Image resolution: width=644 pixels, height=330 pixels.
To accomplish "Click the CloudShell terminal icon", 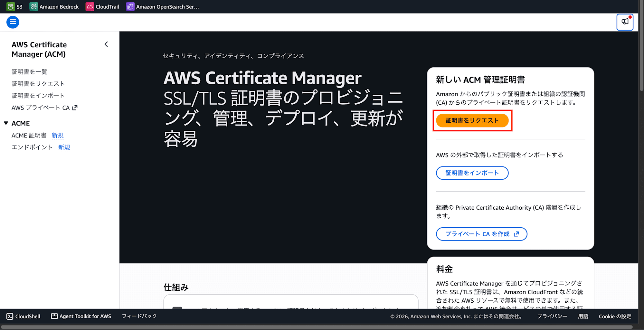I will 10,316.
